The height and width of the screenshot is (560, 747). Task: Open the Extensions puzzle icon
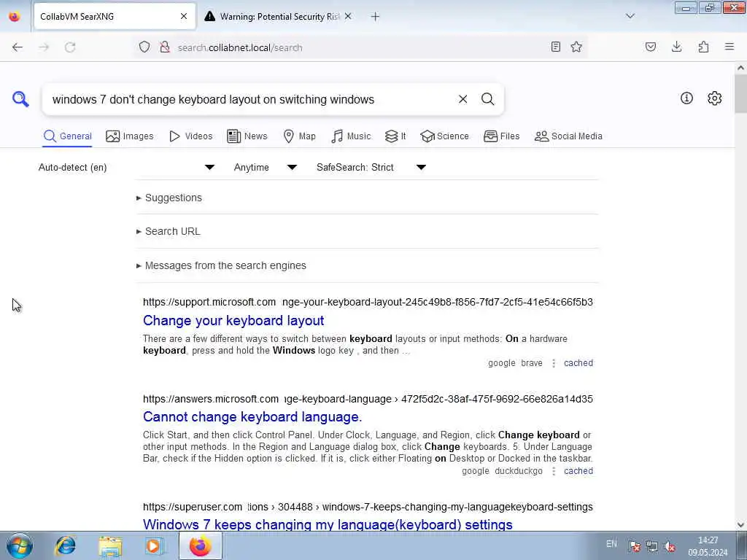point(703,47)
